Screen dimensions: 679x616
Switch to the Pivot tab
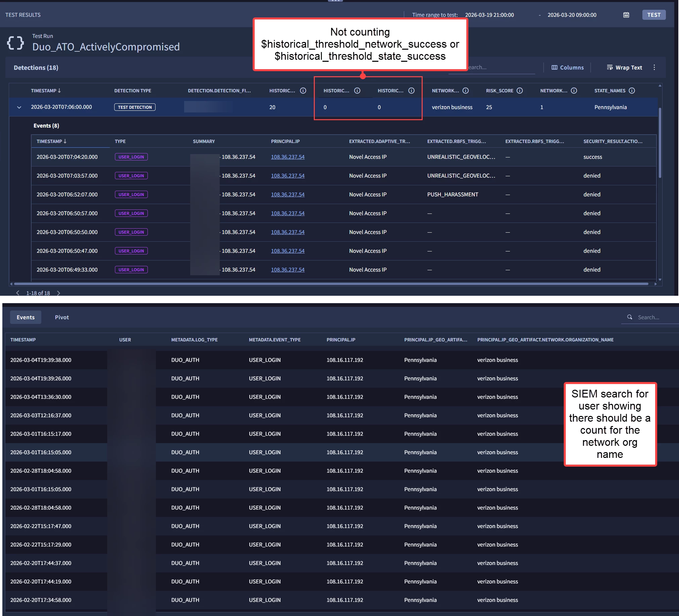coord(61,317)
